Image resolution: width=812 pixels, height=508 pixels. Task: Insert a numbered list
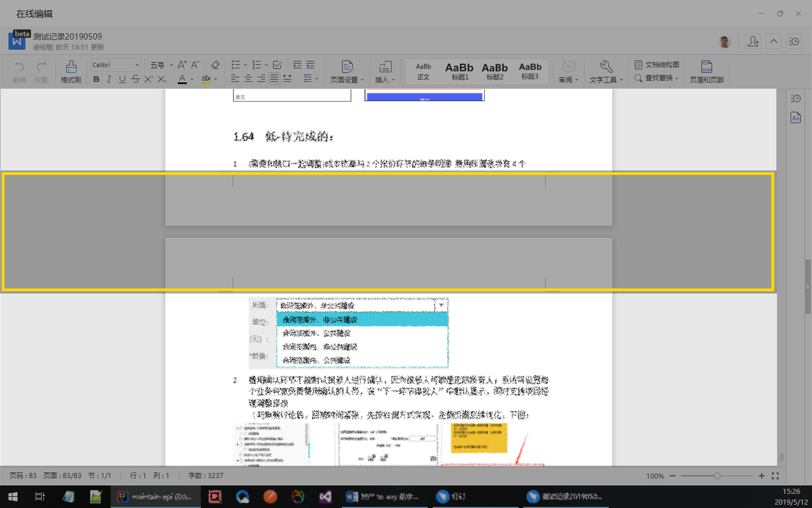click(257, 65)
